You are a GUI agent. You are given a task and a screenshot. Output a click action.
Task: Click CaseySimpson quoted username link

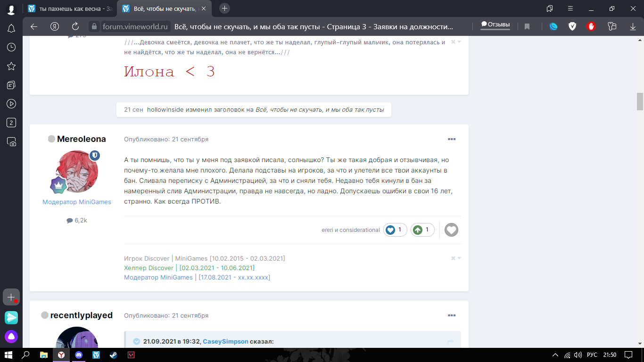[225, 341]
